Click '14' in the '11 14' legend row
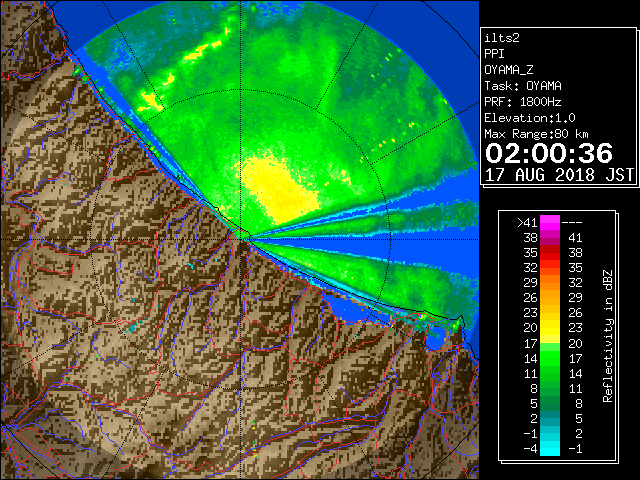The width and height of the screenshot is (640, 480). point(576,373)
